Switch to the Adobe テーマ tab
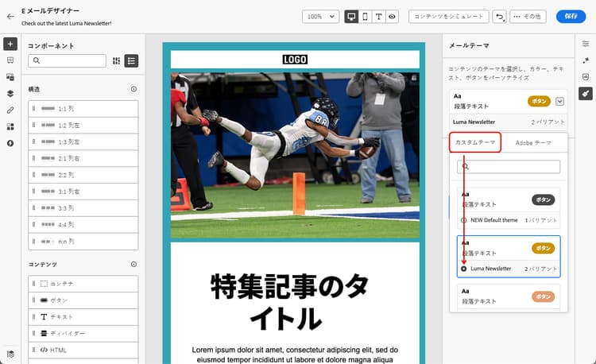This screenshot has width=596, height=364. [x=533, y=142]
